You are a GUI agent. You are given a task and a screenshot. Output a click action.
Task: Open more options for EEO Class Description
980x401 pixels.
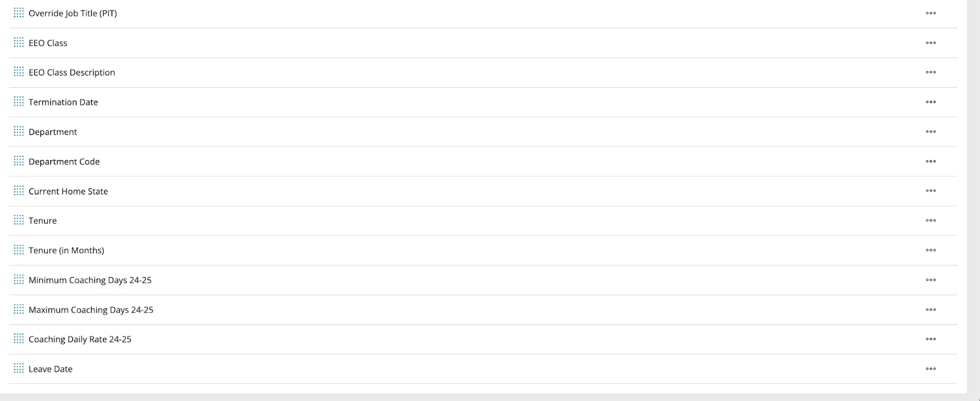click(x=930, y=72)
